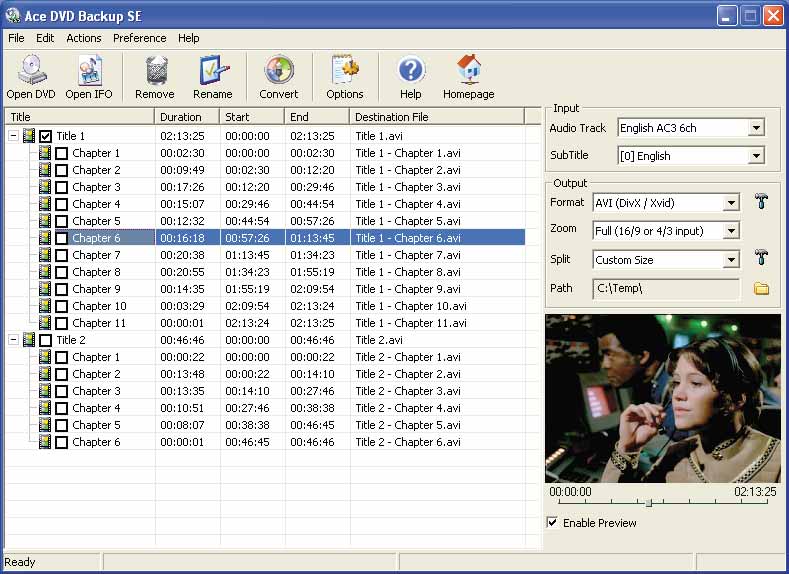Open the Options notepad icon
This screenshot has height=574, width=789.
click(345, 70)
